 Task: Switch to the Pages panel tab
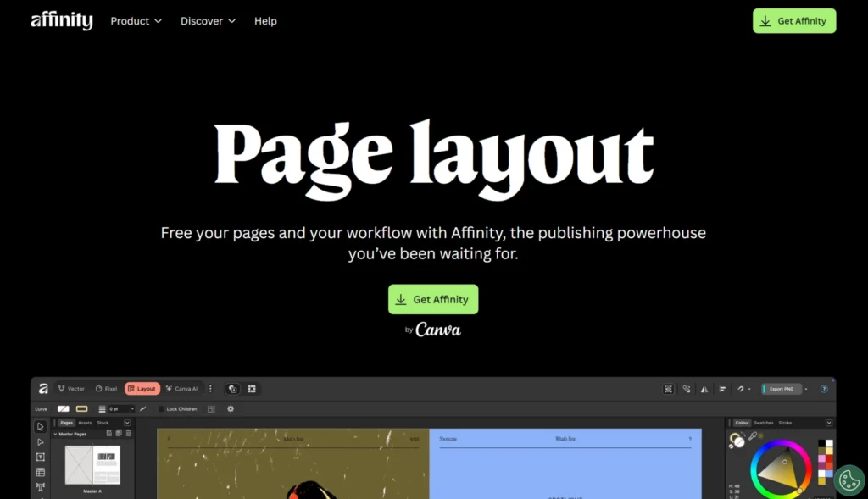pos(66,423)
